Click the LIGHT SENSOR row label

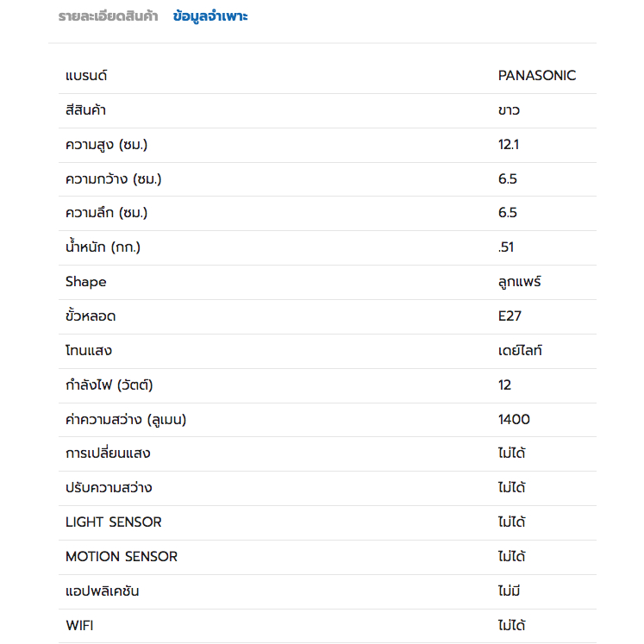[113, 522]
